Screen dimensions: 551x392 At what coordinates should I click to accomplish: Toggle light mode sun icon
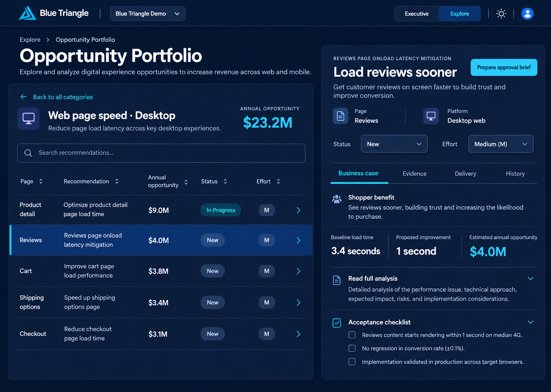(501, 14)
